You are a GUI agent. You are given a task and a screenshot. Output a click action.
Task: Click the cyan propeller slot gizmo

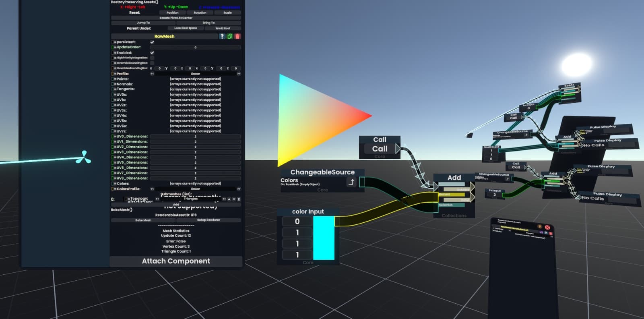click(x=84, y=158)
